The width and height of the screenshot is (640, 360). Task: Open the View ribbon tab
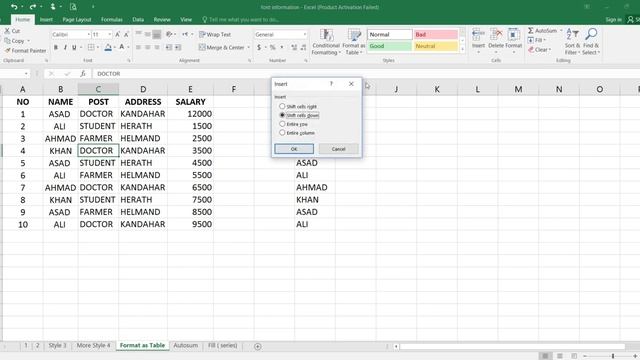[x=186, y=20]
